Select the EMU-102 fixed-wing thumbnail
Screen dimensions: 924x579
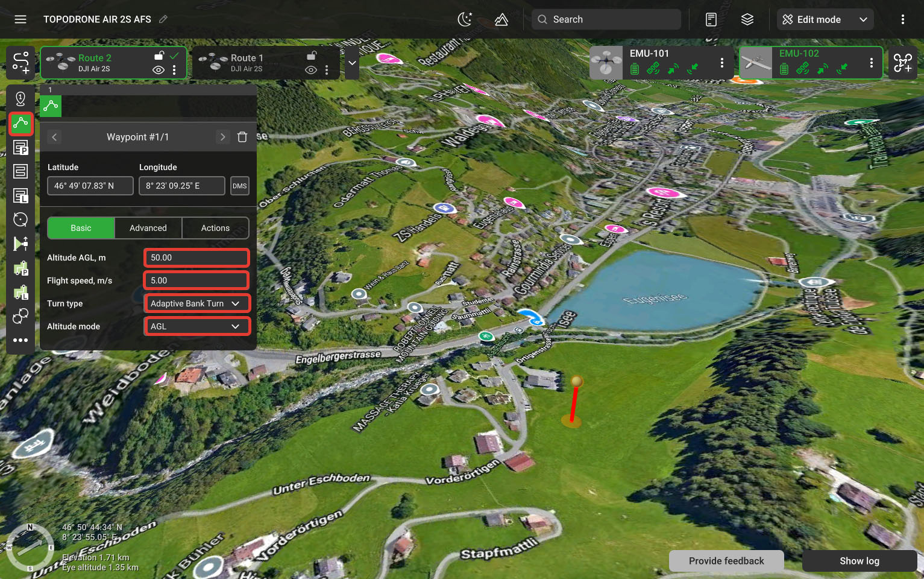pyautogui.click(x=756, y=63)
